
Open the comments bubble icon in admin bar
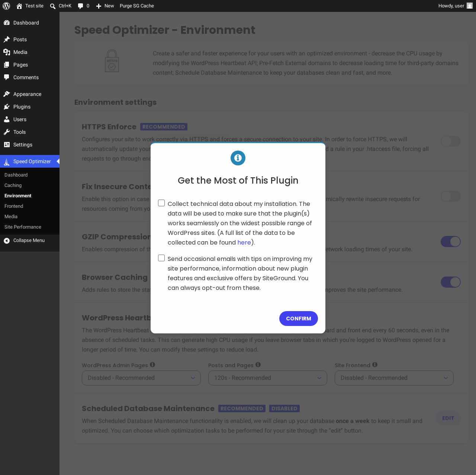coord(80,6)
